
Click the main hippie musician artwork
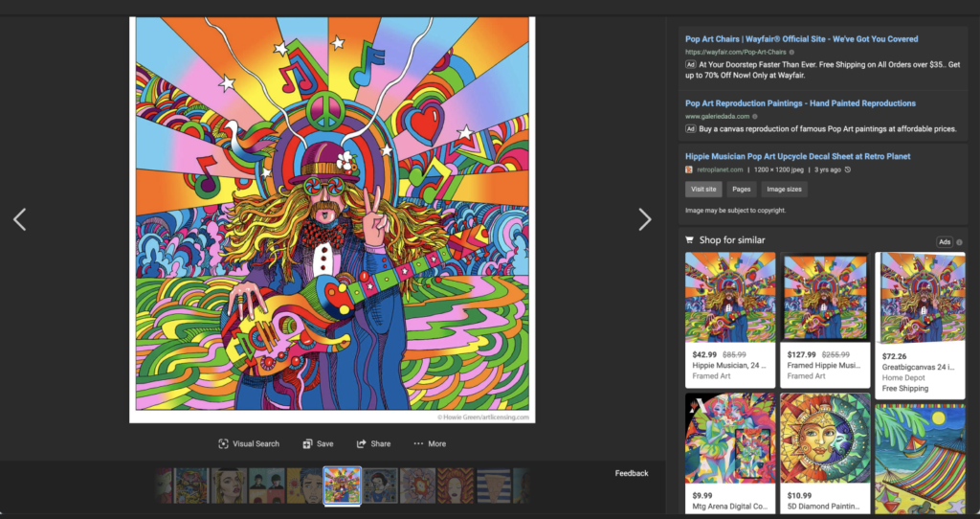pyautogui.click(x=332, y=219)
